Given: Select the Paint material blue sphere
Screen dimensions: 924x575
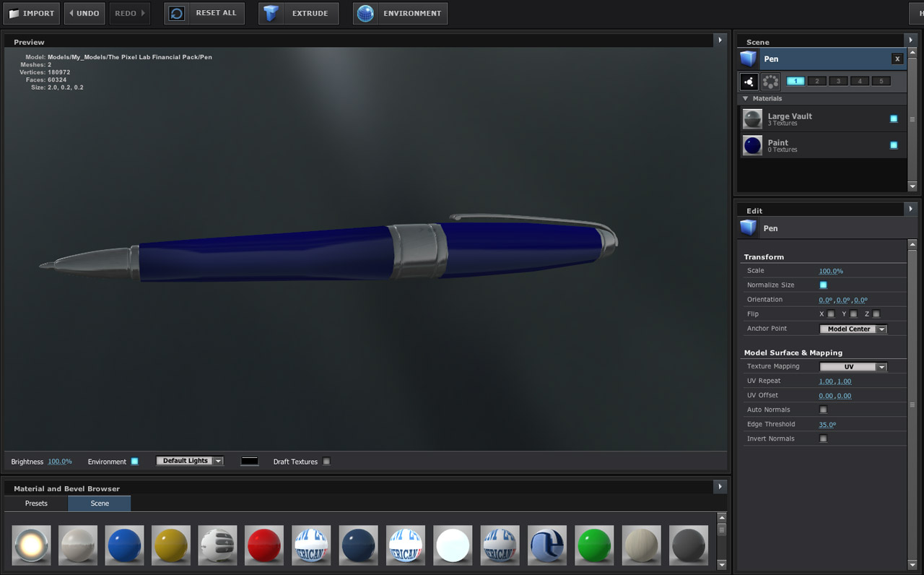Looking at the screenshot, I should click(752, 145).
